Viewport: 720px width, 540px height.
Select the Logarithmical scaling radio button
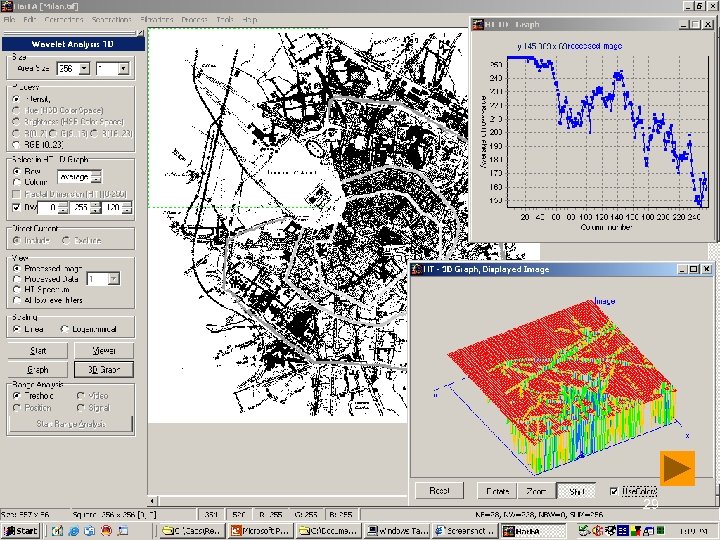coord(65,329)
